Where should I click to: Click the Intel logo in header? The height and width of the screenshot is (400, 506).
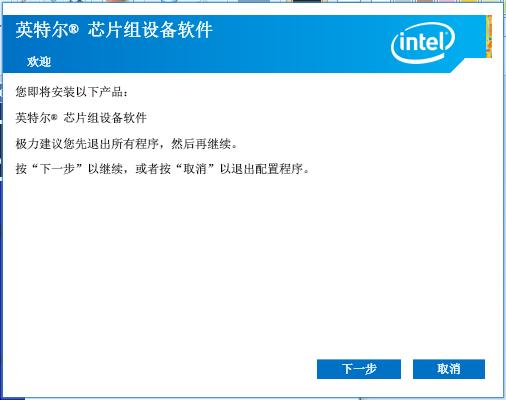(423, 43)
